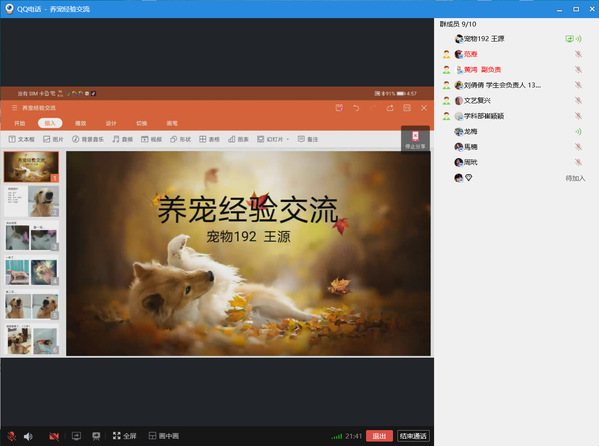This screenshot has height=446, width=599.
Task: Click the fit-screen icon in WPS header
Action: [x=407, y=108]
